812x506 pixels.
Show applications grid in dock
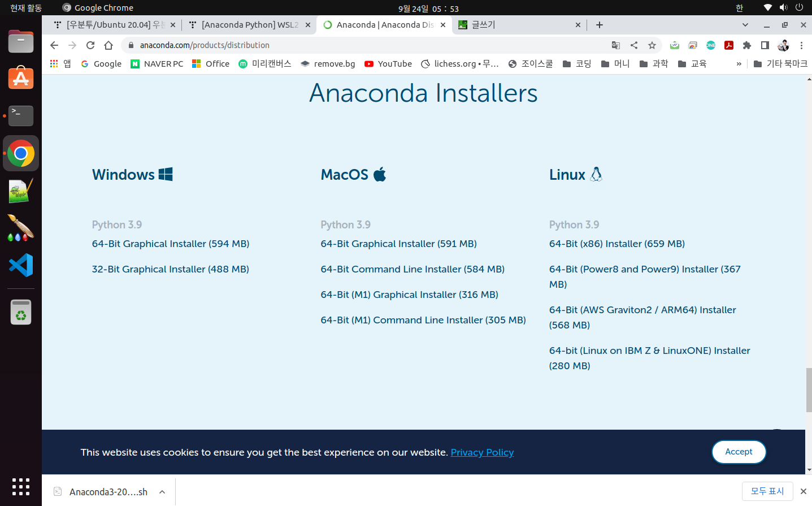[x=21, y=486]
